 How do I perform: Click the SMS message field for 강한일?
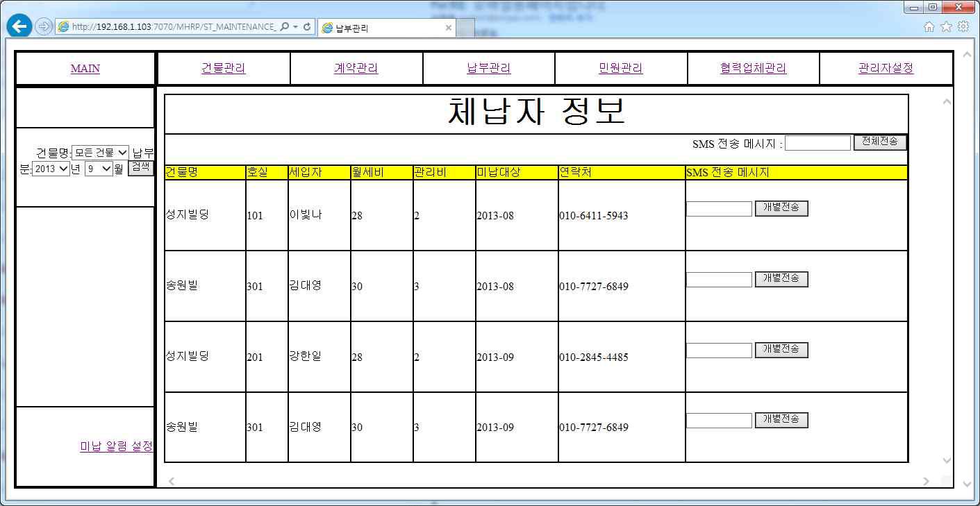pyautogui.click(x=719, y=351)
